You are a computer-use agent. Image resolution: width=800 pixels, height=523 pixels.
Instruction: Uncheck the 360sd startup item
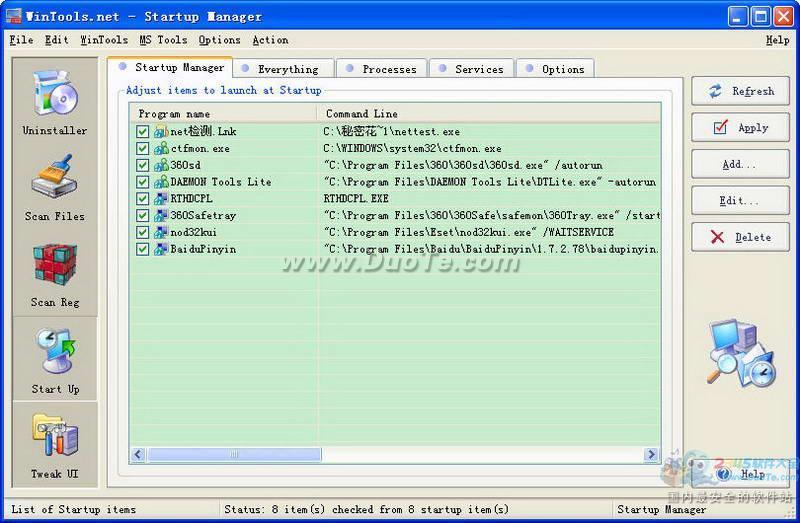(142, 165)
